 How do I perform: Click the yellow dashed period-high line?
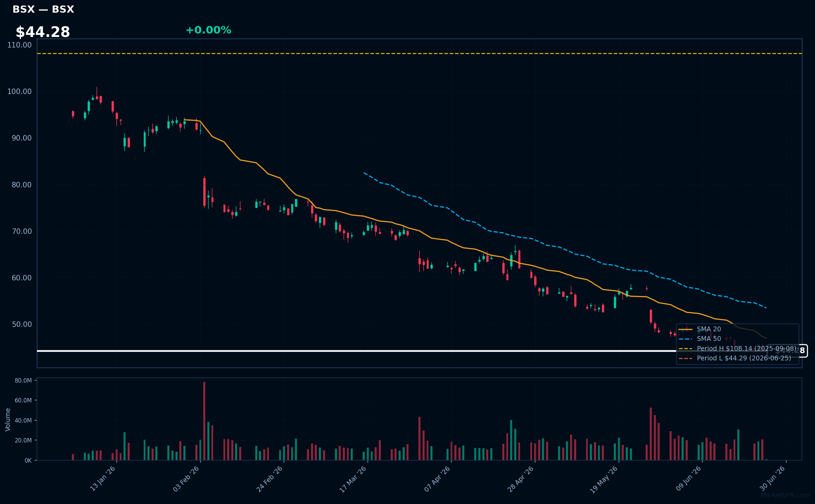click(419, 54)
